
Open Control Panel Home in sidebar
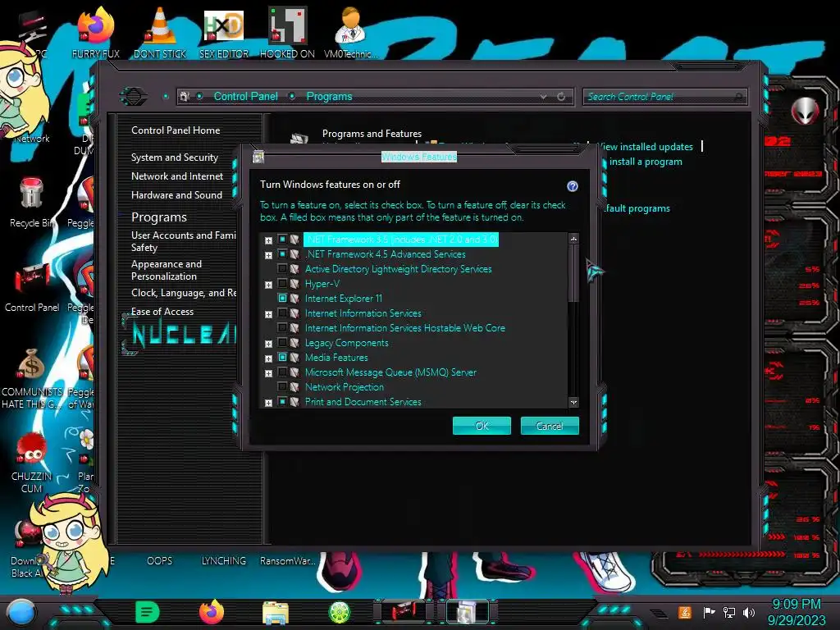point(176,130)
